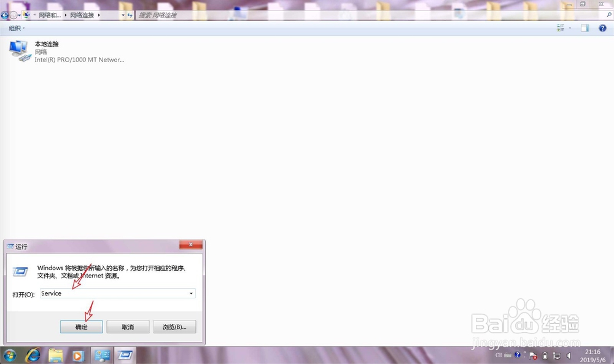Click the 确定 button in the Run dialog
Image resolution: width=614 pixels, height=364 pixels.
coord(81,327)
